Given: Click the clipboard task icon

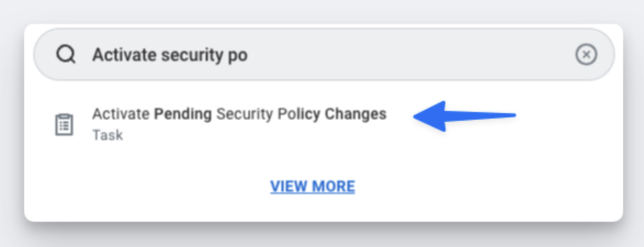Looking at the screenshot, I should pyautogui.click(x=64, y=125).
